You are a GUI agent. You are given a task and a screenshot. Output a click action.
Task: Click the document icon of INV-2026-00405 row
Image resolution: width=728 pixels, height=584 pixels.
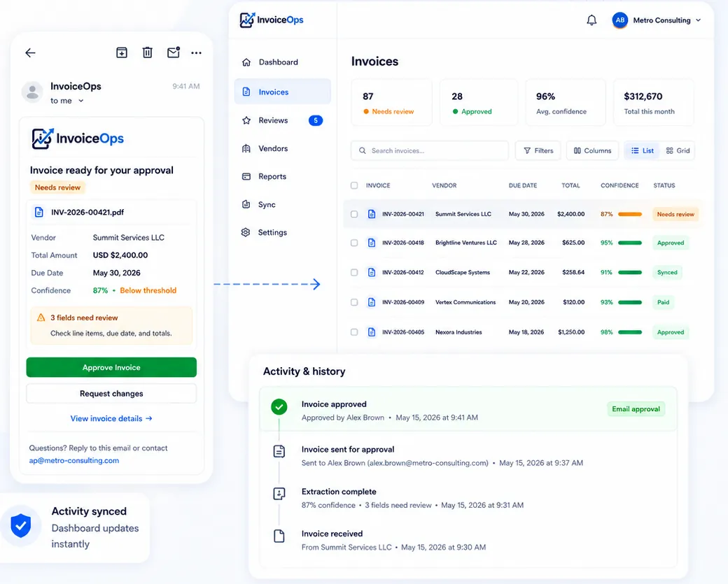pyautogui.click(x=372, y=332)
